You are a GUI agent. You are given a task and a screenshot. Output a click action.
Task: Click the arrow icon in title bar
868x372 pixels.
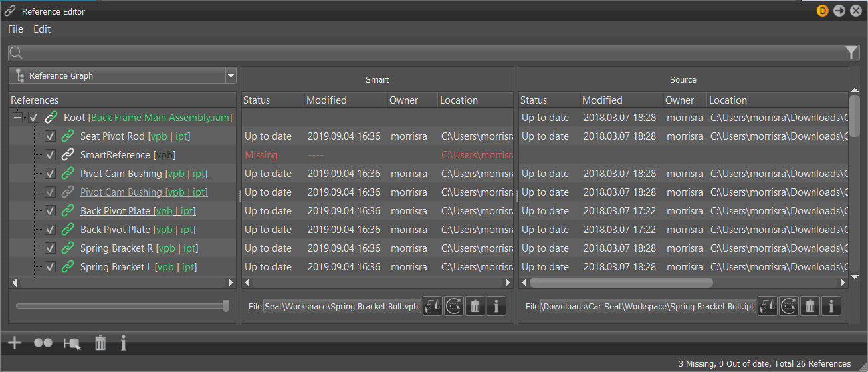(839, 11)
